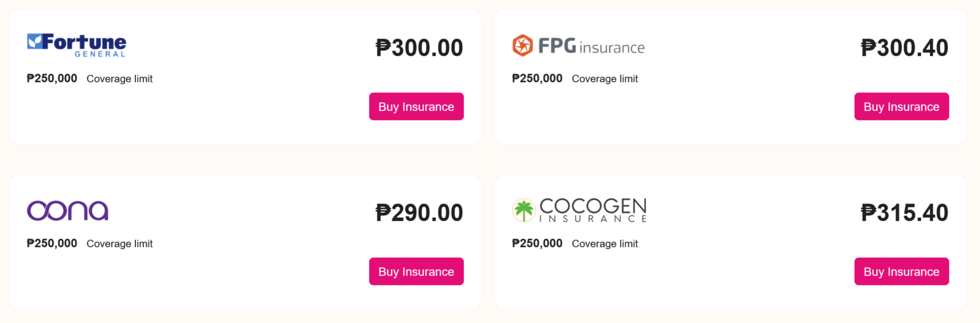
Task: Click the Fortune General logo
Action: pyautogui.click(x=76, y=45)
